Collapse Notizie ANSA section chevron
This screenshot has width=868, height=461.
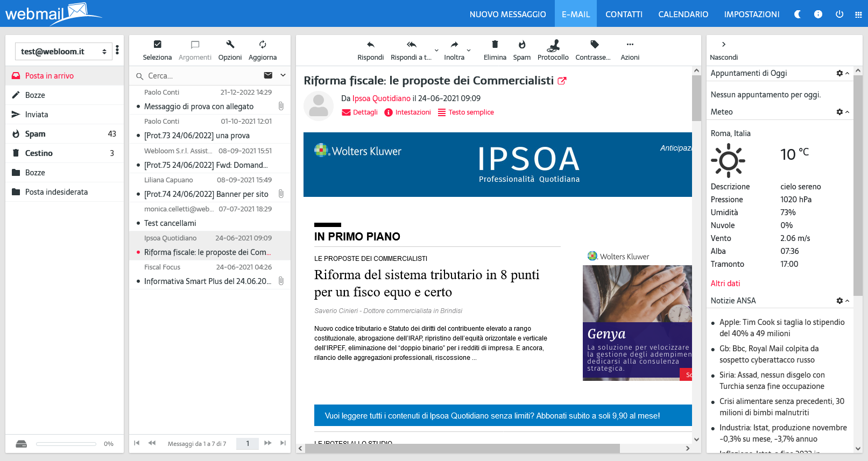848,301
